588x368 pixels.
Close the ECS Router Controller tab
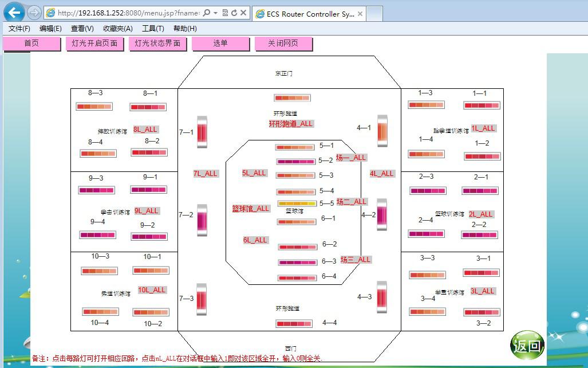[361, 14]
